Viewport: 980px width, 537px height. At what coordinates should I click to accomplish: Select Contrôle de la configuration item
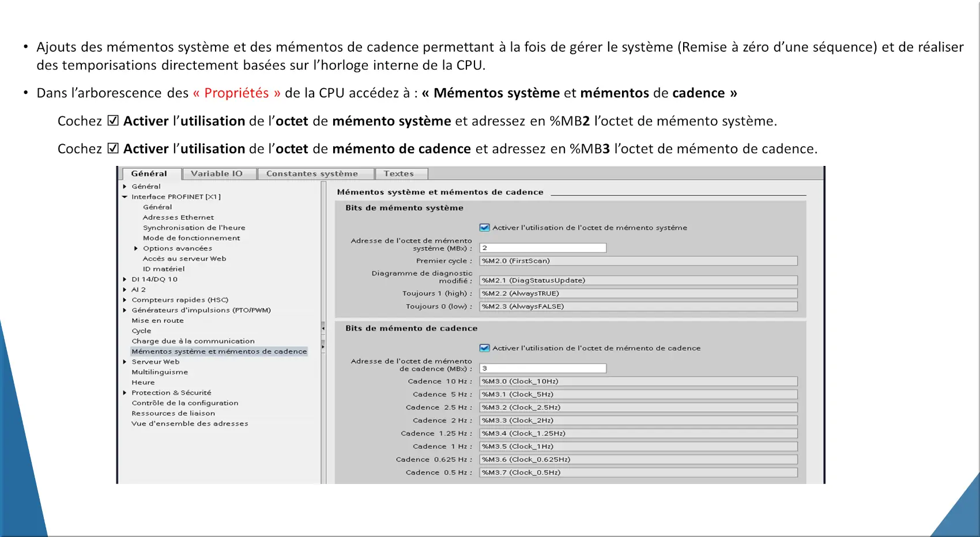[184, 403]
